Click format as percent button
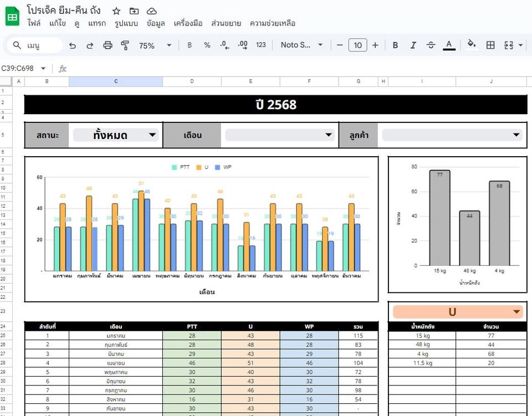 coord(207,45)
